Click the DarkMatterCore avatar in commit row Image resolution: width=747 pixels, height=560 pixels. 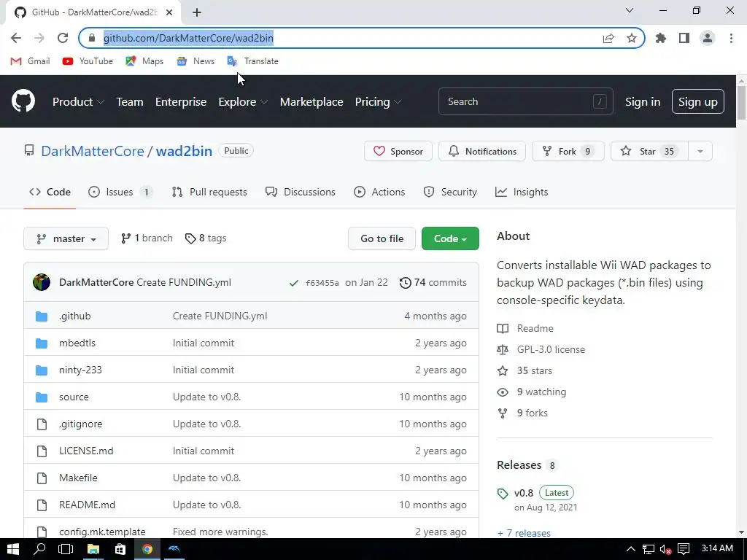tap(42, 282)
